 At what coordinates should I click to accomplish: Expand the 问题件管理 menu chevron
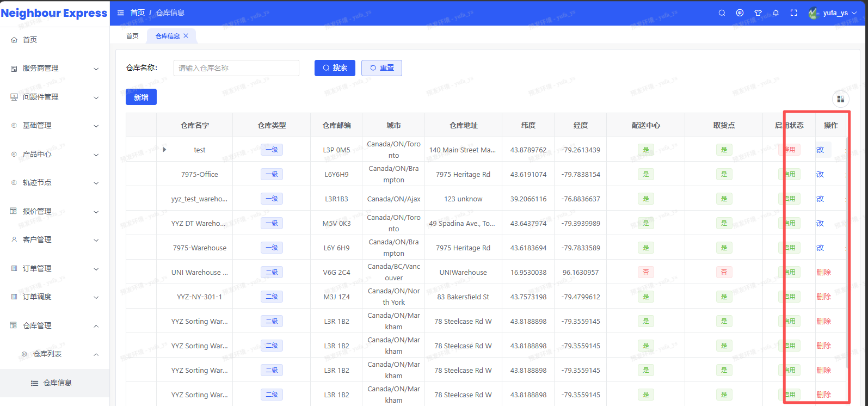click(x=96, y=97)
